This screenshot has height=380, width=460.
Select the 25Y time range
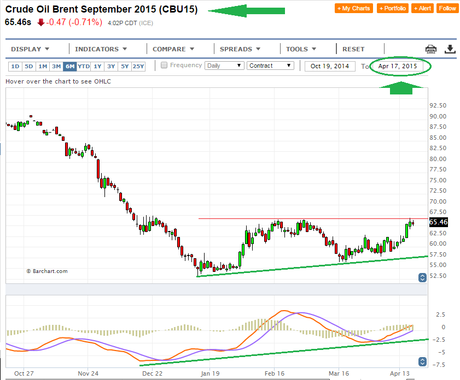tap(138, 66)
